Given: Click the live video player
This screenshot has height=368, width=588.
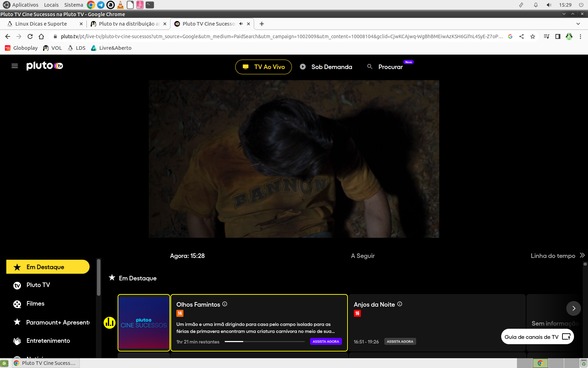Looking at the screenshot, I should (294, 159).
